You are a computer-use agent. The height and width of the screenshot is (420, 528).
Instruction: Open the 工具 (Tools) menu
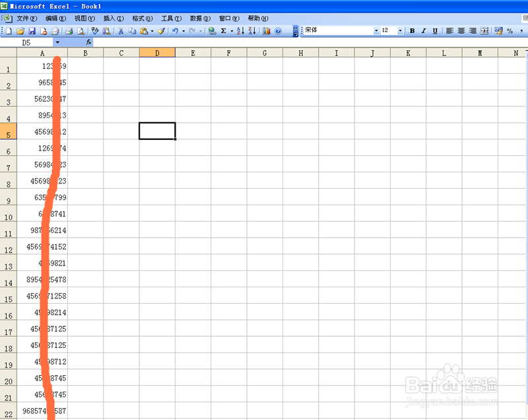pos(171,18)
